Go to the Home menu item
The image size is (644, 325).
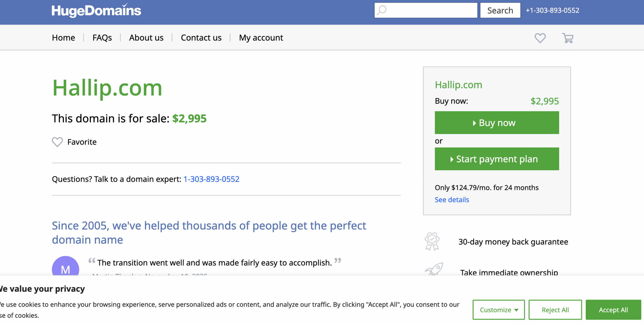(x=63, y=38)
